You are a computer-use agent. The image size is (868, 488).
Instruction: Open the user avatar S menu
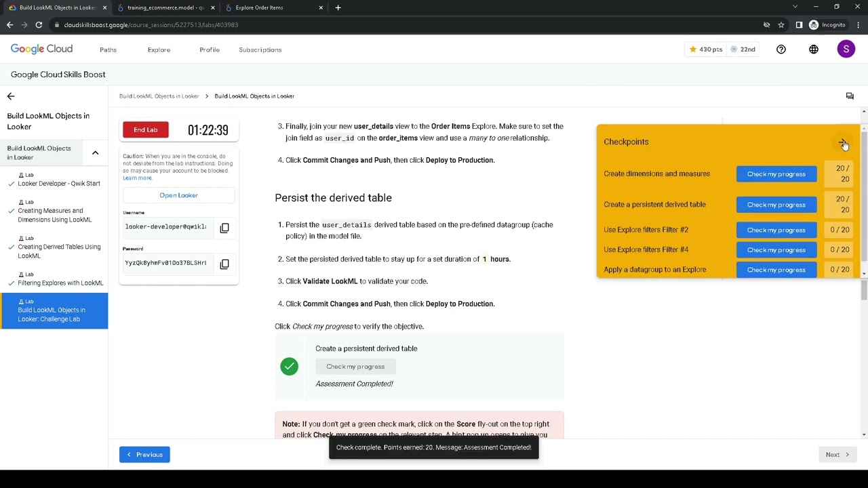tap(846, 49)
